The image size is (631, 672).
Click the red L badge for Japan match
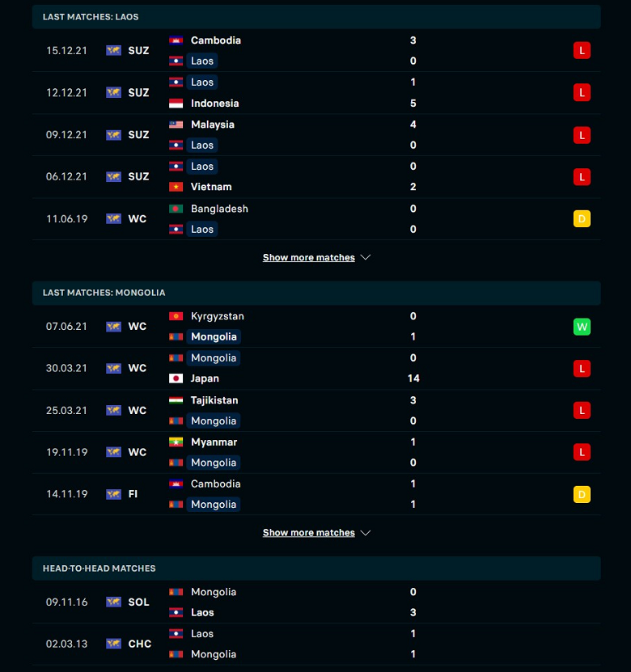point(582,369)
